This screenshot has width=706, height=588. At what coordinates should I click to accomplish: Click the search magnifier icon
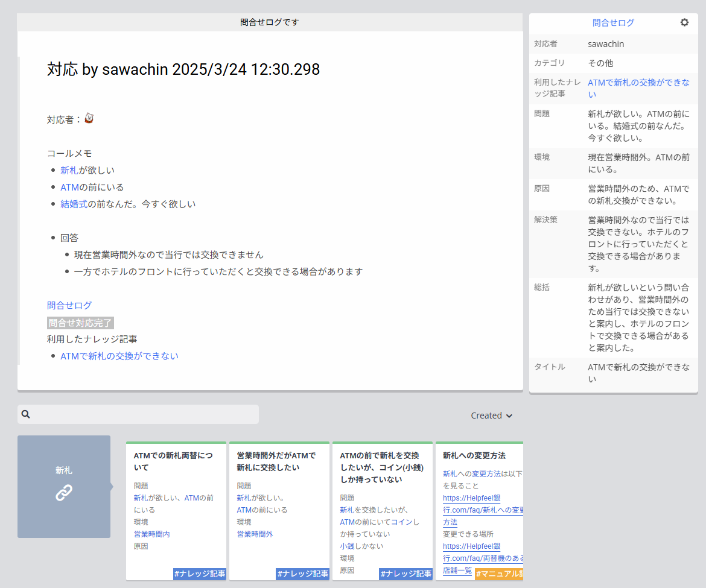pyautogui.click(x=26, y=414)
